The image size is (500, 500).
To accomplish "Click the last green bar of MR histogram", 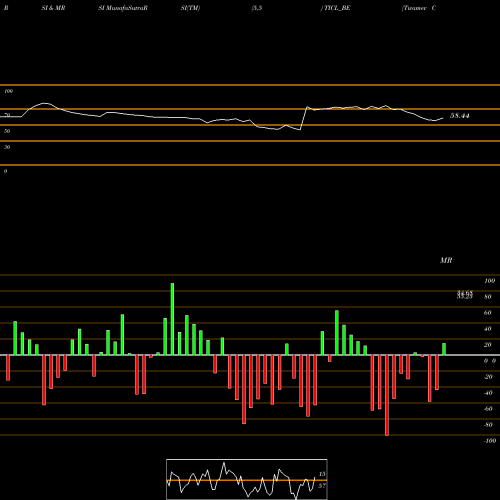I will 444,349.
